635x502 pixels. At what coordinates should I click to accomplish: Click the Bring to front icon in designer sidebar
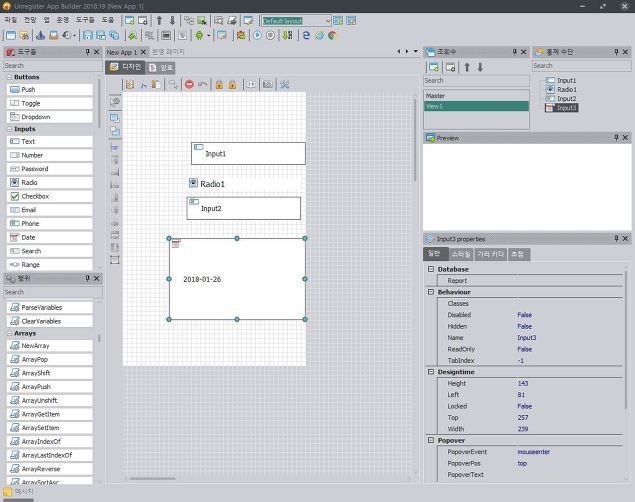point(115,118)
